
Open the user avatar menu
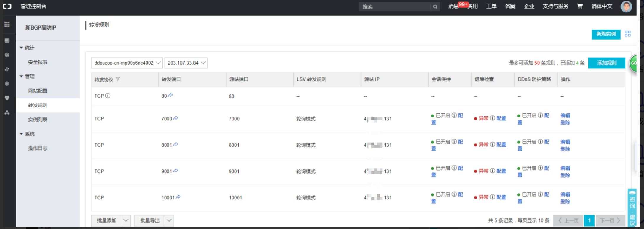point(626,6)
